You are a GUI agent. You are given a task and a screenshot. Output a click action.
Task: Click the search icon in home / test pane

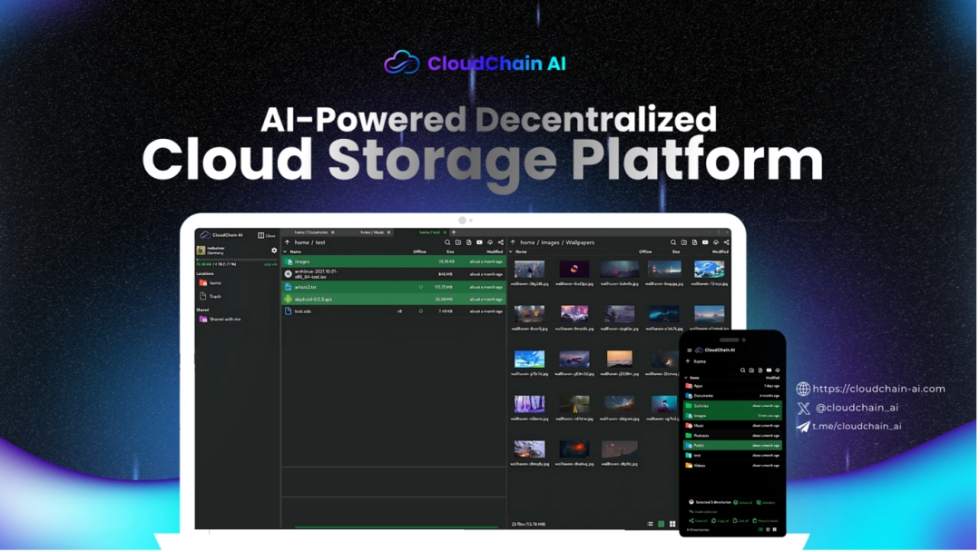click(x=447, y=242)
